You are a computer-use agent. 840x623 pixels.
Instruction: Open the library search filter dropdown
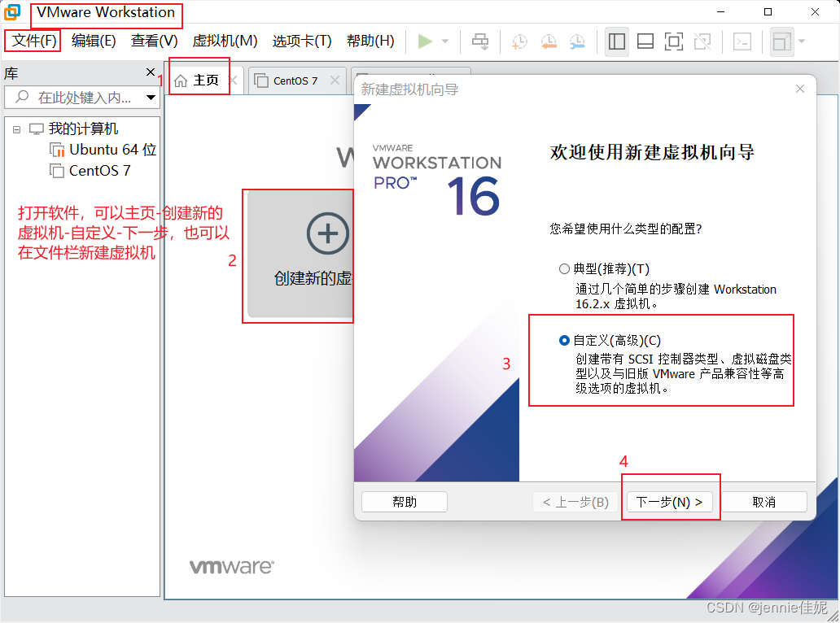coord(151,97)
